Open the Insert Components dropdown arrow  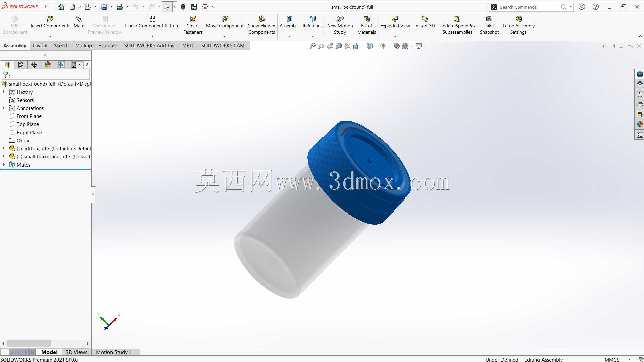(x=50, y=36)
